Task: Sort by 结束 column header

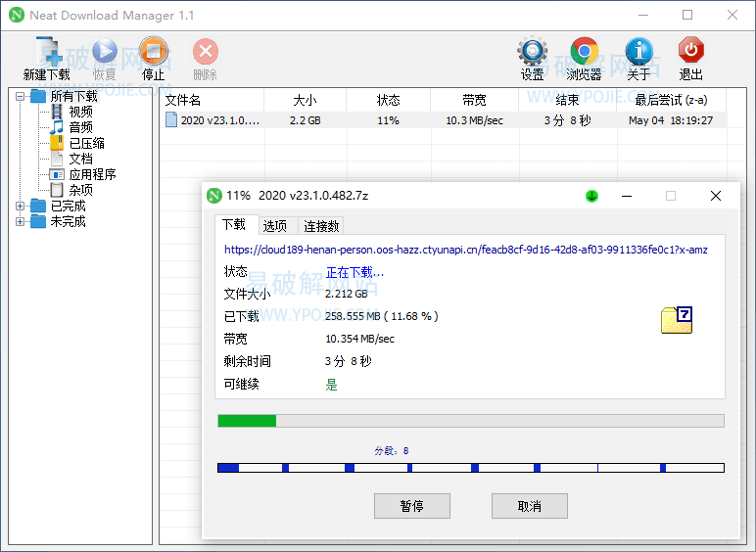Action: [567, 100]
